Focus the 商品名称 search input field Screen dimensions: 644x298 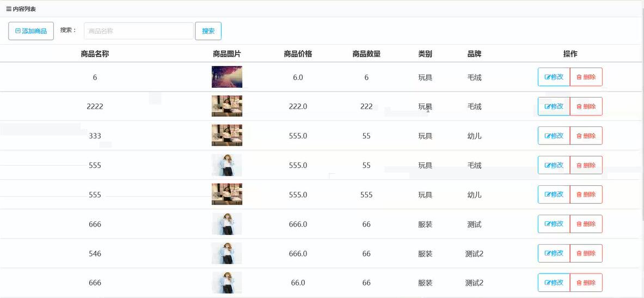point(139,31)
